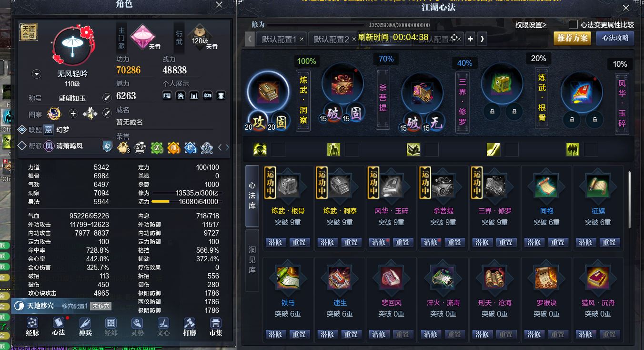Toggle the eye icon beside 联盟
This screenshot has height=350, width=644.
tap(22, 129)
